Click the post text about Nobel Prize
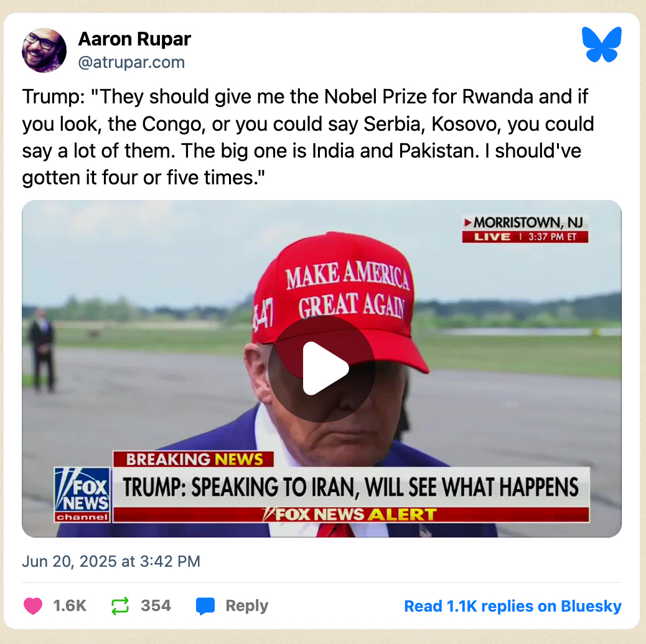 (308, 137)
